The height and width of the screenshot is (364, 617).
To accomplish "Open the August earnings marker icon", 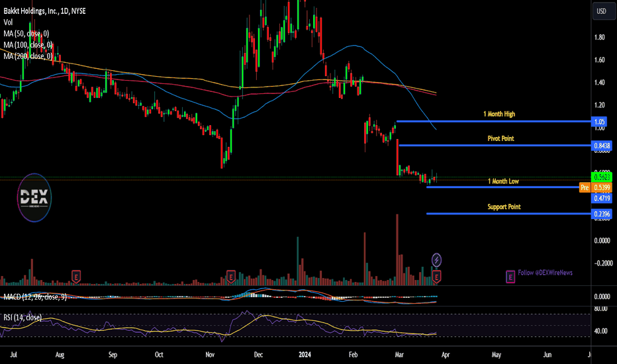I will coord(76,276).
